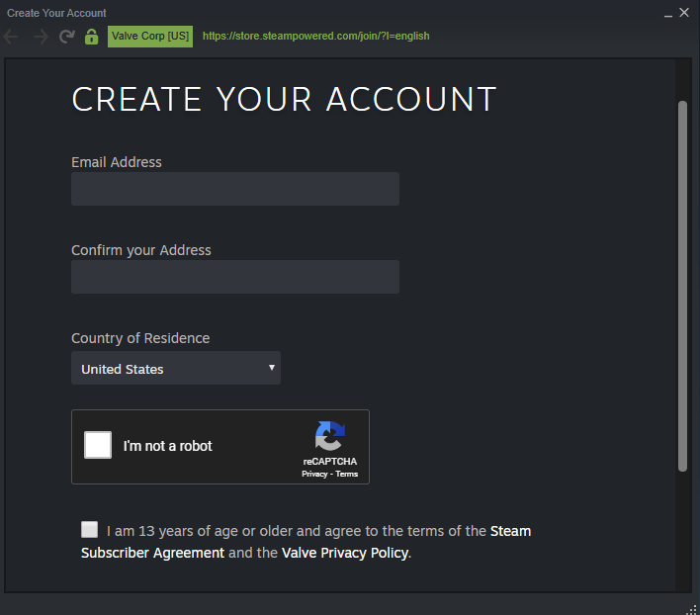The width and height of the screenshot is (700, 615).
Task: Click the vertical scrollbar thumb
Action: click(682, 286)
